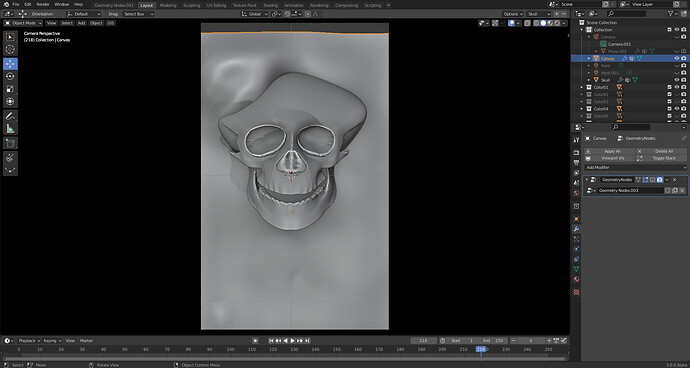Toggle Color01 exclude from view layer checkbox
Viewport: 690px width, 368px height.
click(x=670, y=87)
